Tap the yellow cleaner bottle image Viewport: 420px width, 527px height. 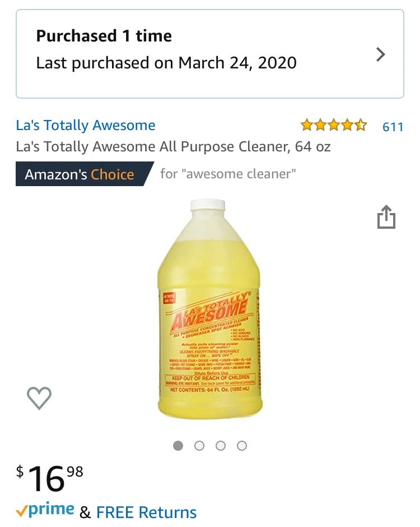click(x=209, y=309)
